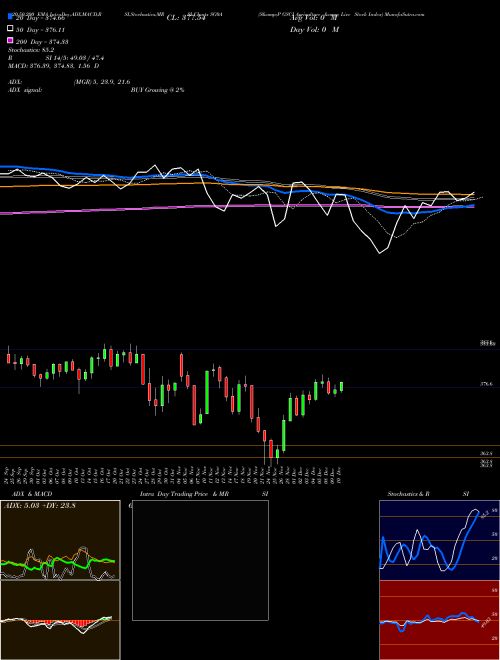500x660 pixels.
Task: Click the 376.6 price axis label
Action: [x=486, y=384]
